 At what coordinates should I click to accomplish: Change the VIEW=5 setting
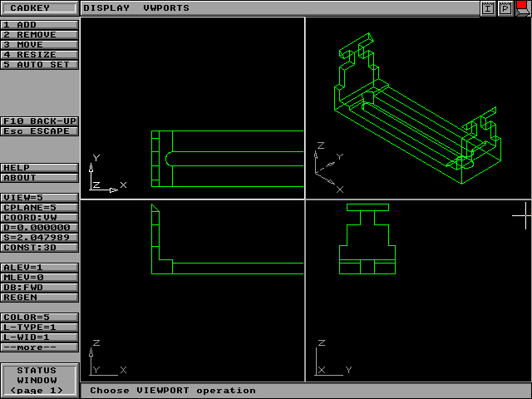40,198
